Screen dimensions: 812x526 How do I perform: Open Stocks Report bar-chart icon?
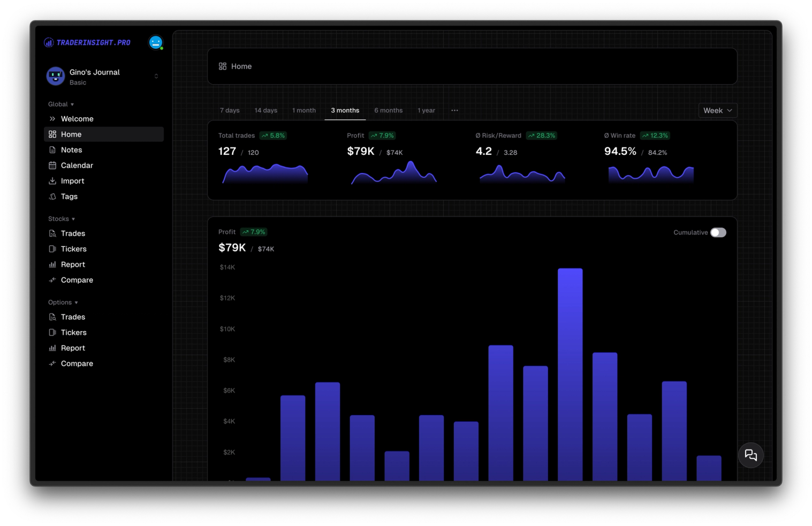(x=52, y=265)
